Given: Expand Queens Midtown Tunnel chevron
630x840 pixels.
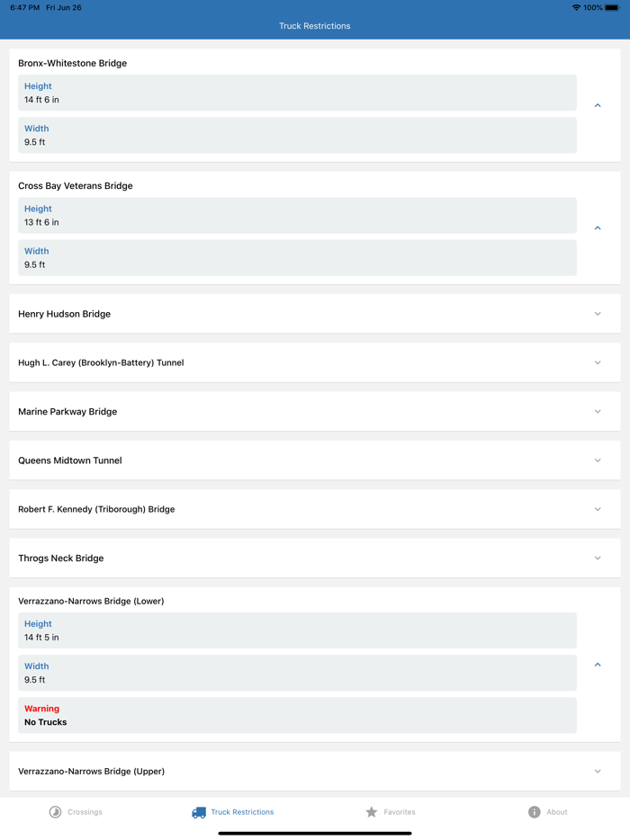Looking at the screenshot, I should [x=598, y=460].
